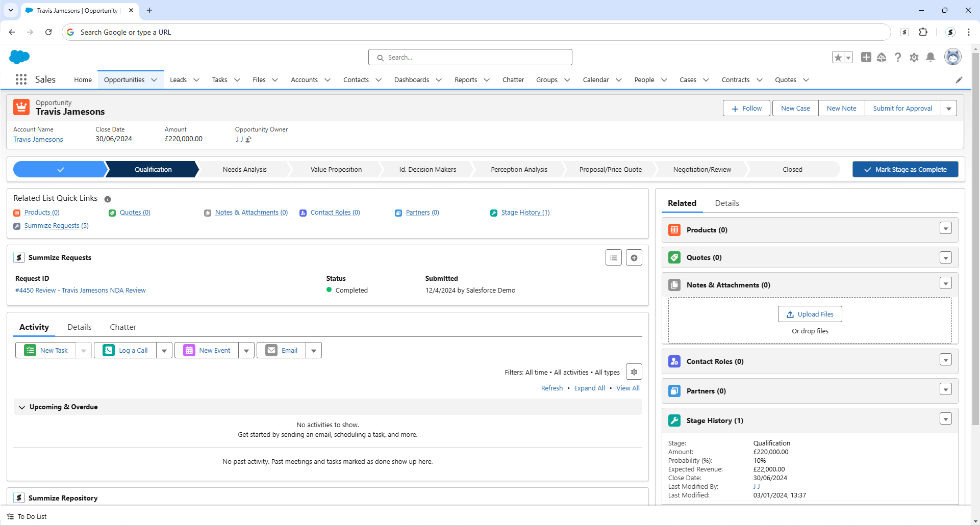980x526 pixels.
Task: Open the Global Actions plus icon
Action: pyautogui.click(x=866, y=57)
